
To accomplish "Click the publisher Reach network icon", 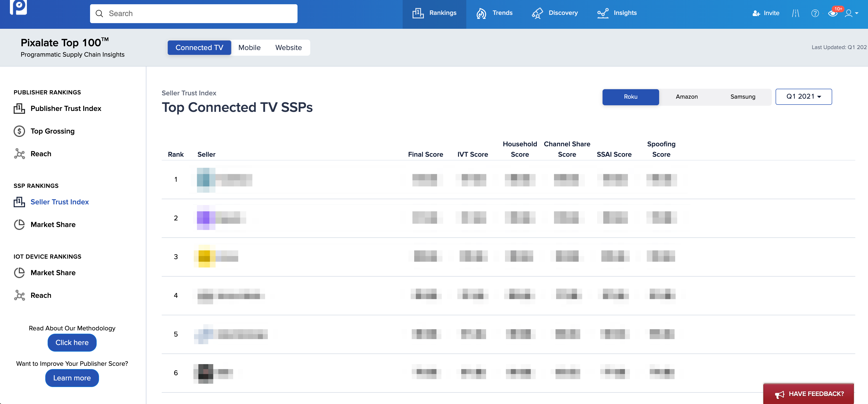I will pos(19,154).
